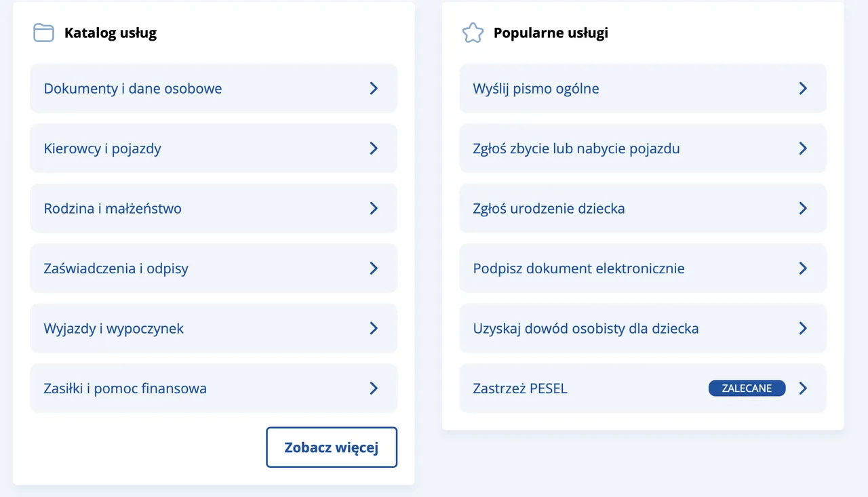Click the chevron next to Dokumenty i dane osobowe

click(374, 88)
